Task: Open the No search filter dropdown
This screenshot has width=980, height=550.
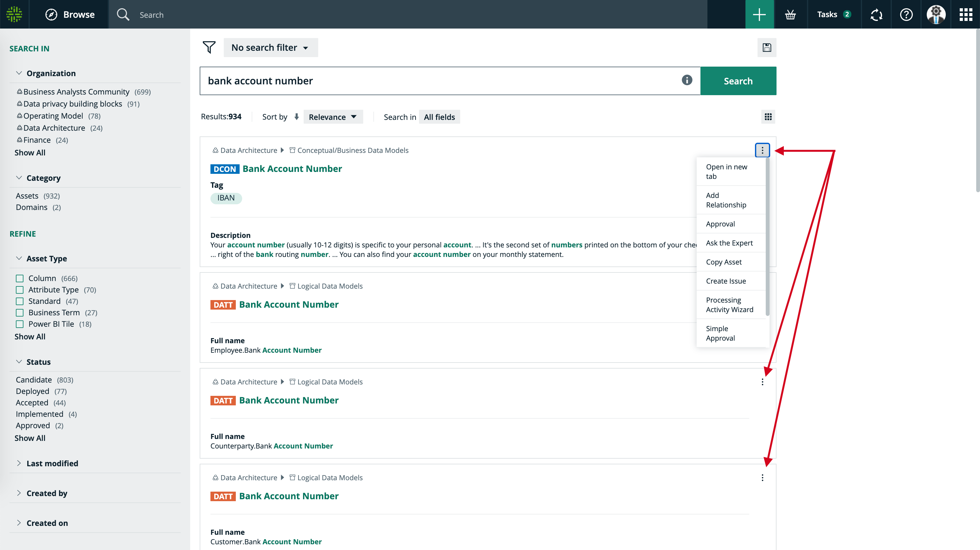Action: pyautogui.click(x=270, y=47)
